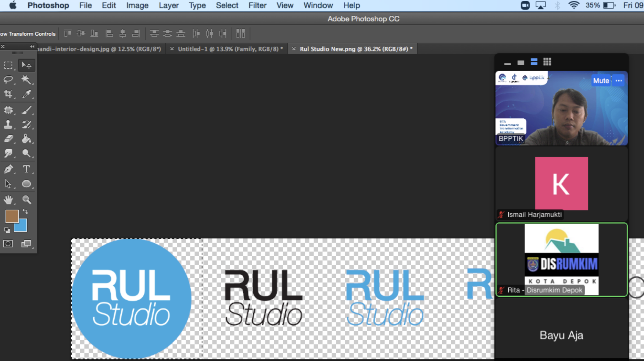This screenshot has height=361, width=644.
Task: Select the Crop tool
Action: 8,94
